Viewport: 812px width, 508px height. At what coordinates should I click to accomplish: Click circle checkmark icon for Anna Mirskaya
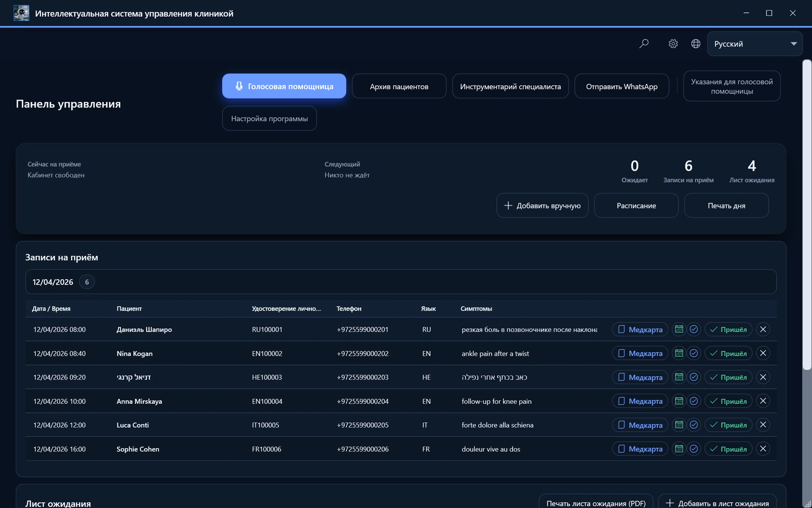(x=694, y=401)
